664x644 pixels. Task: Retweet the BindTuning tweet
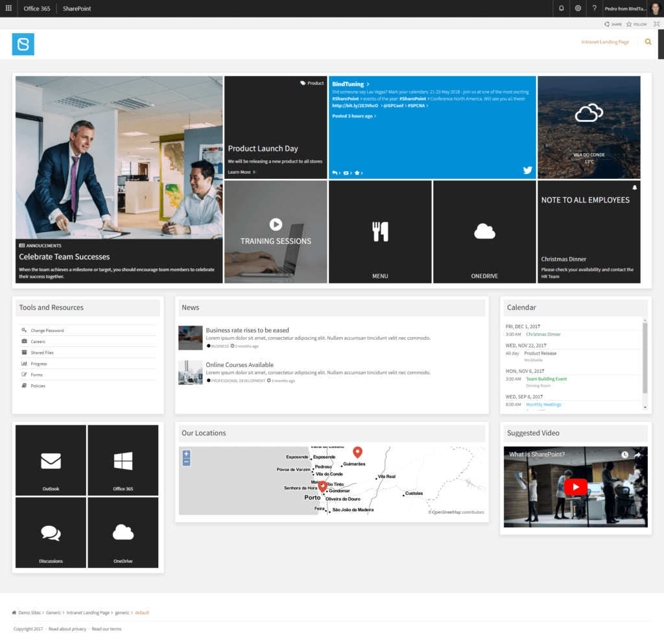pyautogui.click(x=346, y=173)
